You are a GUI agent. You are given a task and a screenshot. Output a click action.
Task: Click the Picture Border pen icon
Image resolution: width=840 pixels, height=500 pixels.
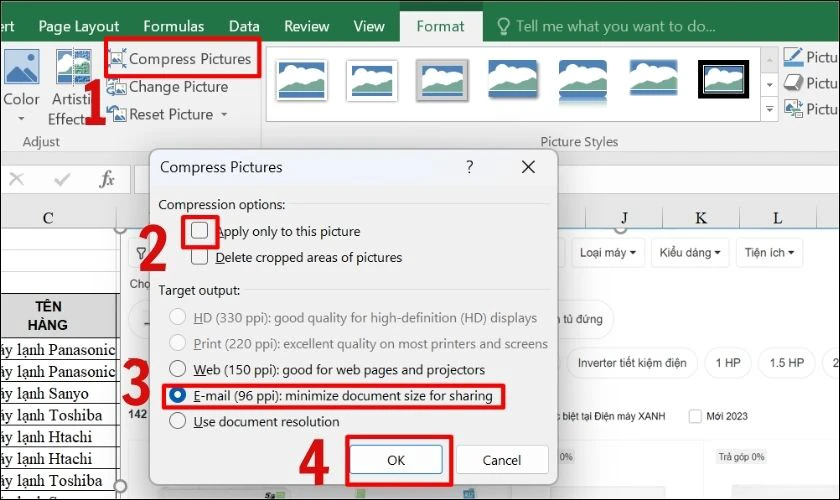(793, 57)
